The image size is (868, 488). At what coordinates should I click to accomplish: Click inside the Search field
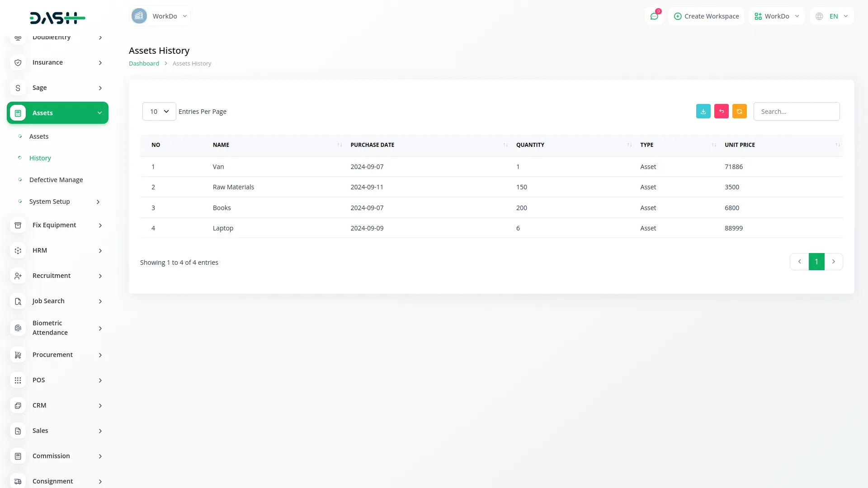click(x=797, y=111)
